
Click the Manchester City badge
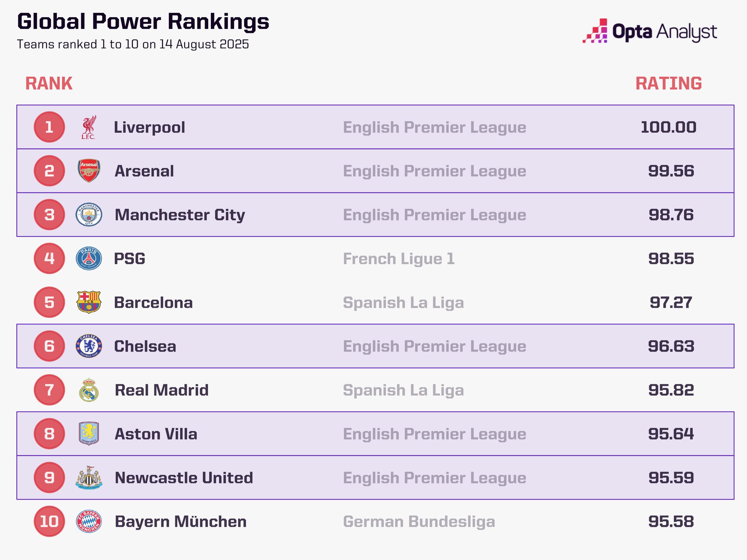(89, 214)
